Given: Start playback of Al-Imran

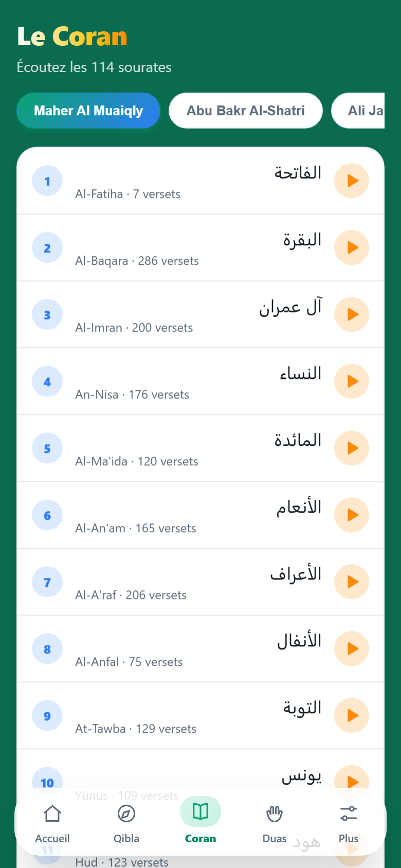Looking at the screenshot, I should (x=352, y=314).
